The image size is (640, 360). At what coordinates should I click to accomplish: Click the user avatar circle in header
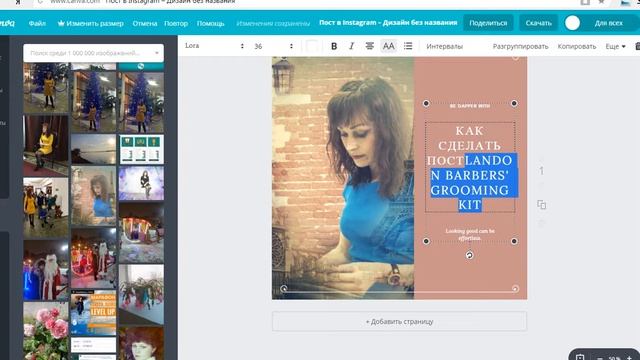tap(572, 23)
